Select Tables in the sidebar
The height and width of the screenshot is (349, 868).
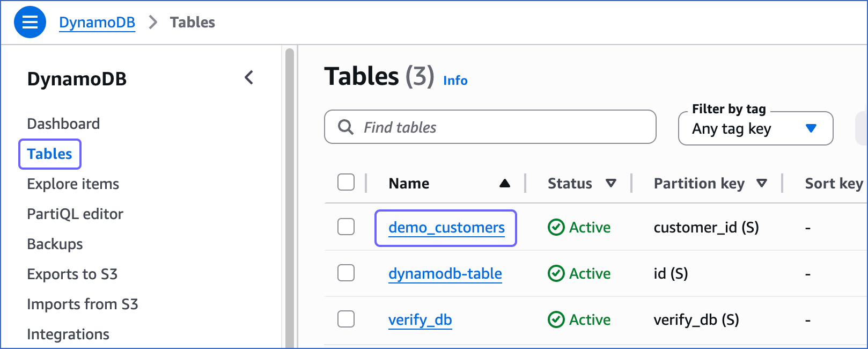pos(49,154)
